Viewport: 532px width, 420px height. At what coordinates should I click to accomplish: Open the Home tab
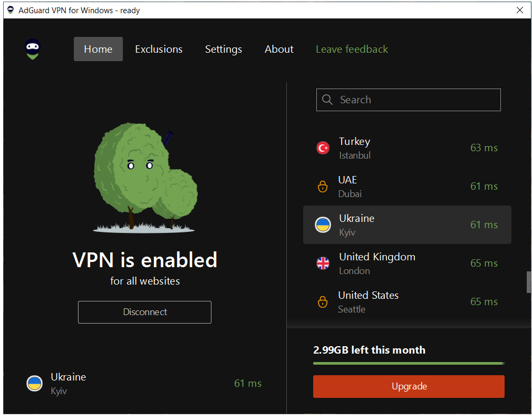(x=98, y=49)
